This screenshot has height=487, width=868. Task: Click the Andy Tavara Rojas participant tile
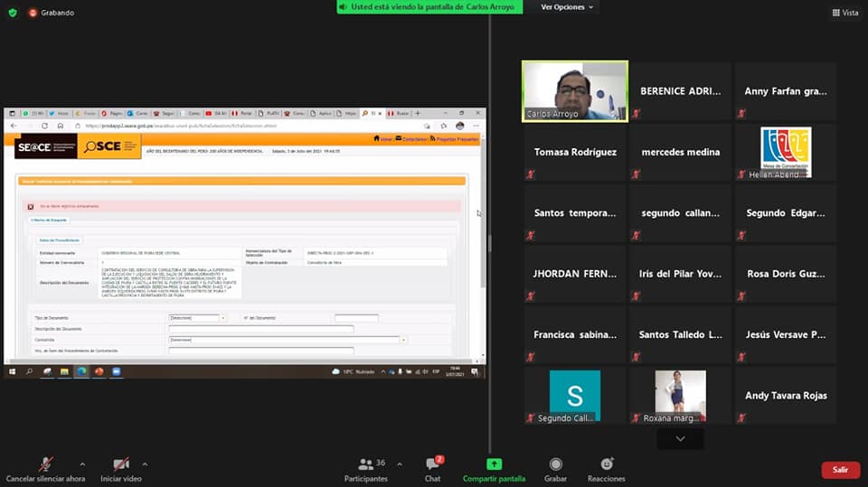tap(785, 395)
